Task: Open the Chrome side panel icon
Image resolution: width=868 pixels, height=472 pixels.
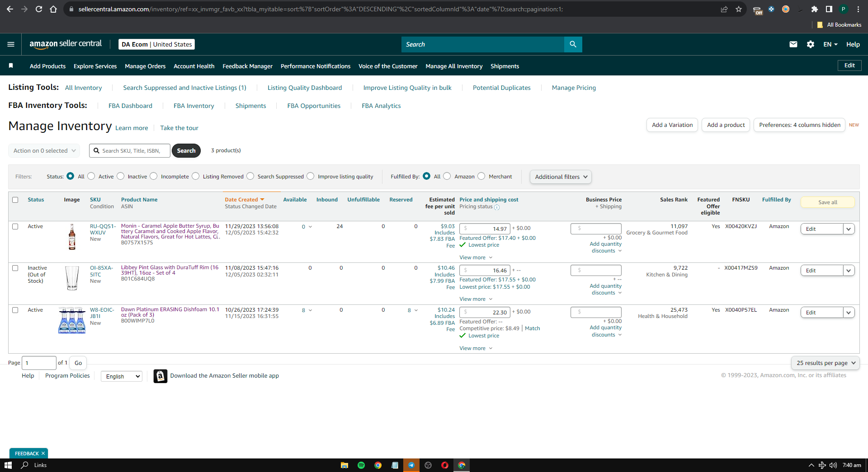Action: click(x=829, y=9)
